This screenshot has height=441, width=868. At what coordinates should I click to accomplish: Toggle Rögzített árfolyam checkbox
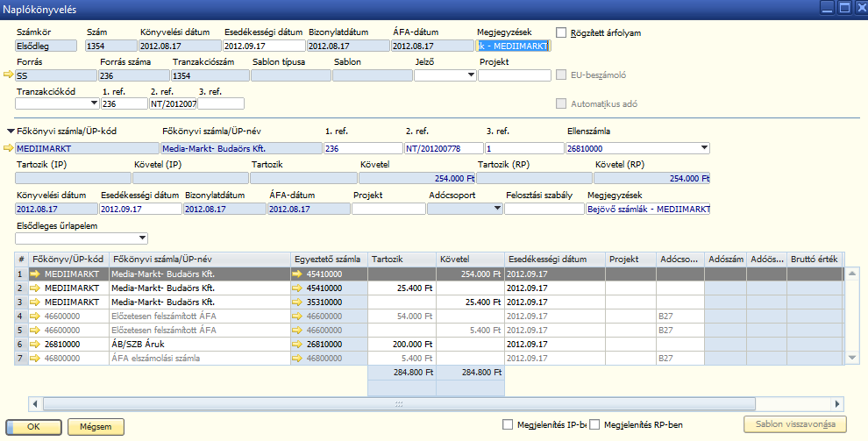[x=561, y=32]
